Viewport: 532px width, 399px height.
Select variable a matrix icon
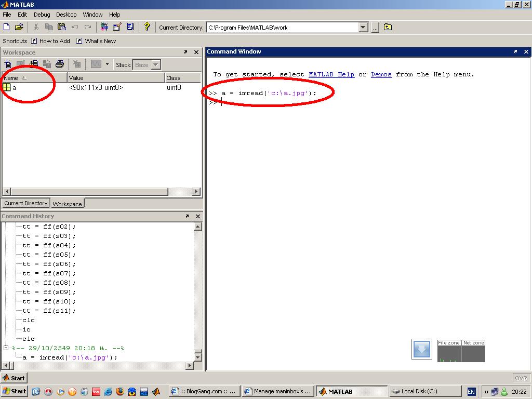7,87
